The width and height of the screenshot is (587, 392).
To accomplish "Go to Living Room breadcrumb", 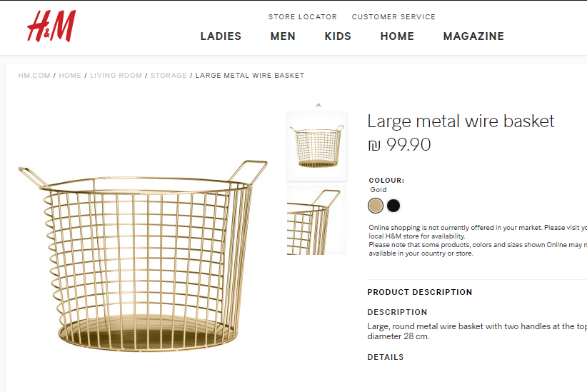I will [116, 76].
